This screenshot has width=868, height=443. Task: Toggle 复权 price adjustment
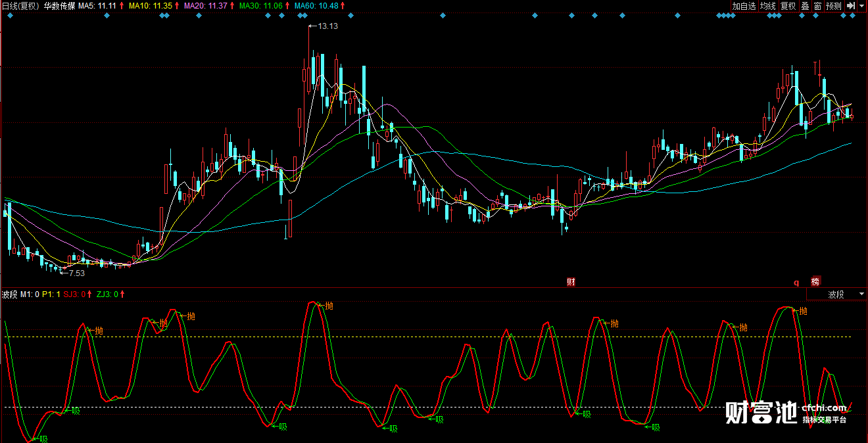[x=788, y=6]
